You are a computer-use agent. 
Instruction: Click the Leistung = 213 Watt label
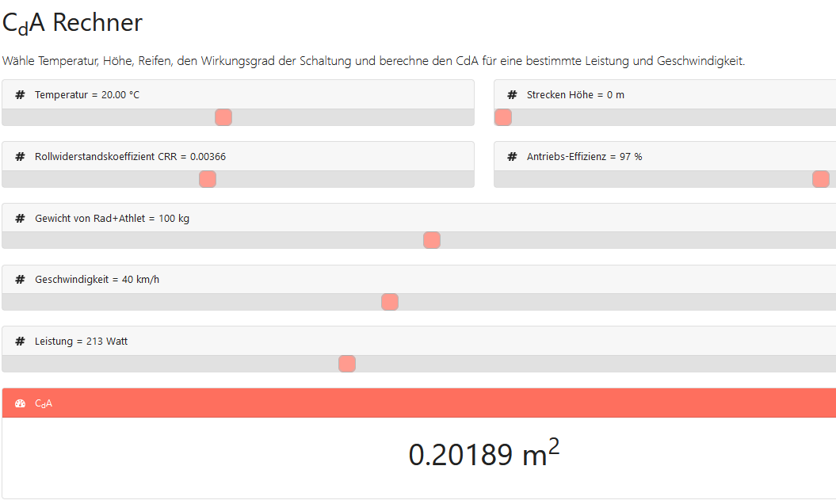(x=82, y=342)
